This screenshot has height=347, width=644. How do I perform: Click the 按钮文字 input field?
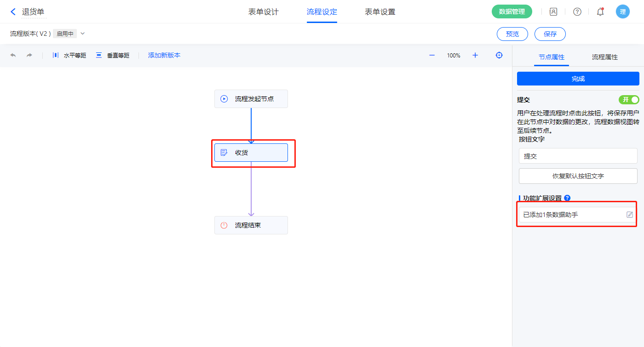(578, 156)
